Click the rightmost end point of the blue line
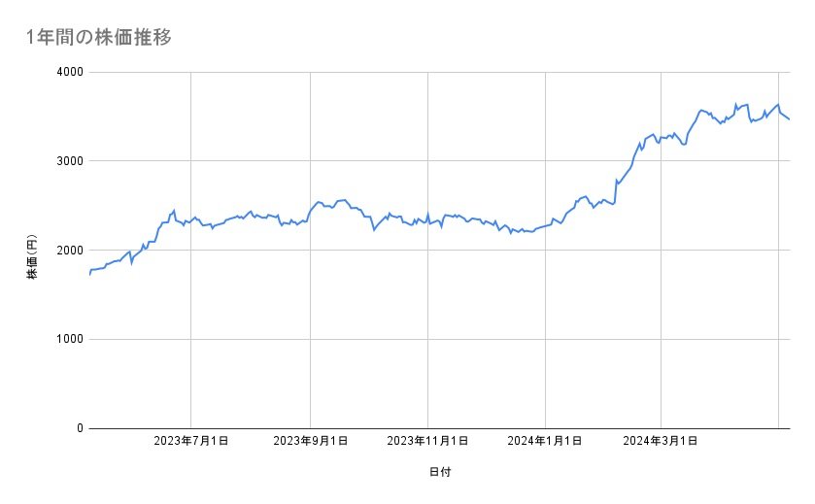This screenshot has width=815, height=504. pos(790,119)
